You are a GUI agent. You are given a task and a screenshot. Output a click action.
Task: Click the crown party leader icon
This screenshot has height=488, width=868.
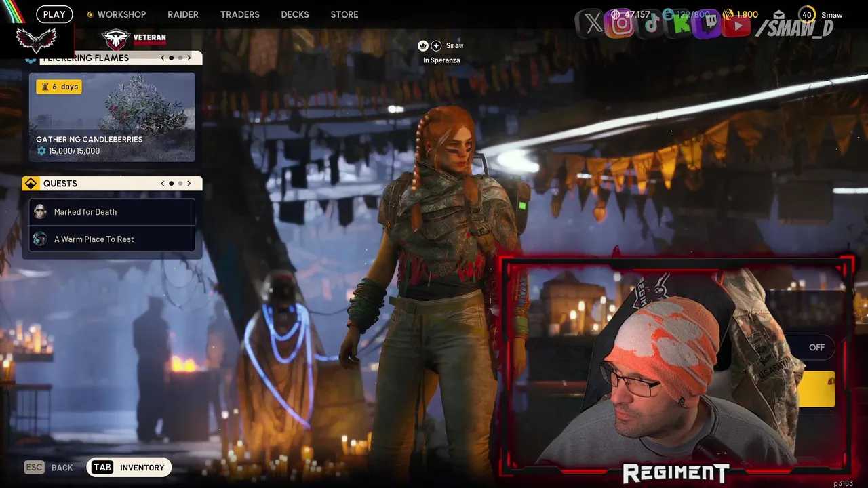(423, 45)
